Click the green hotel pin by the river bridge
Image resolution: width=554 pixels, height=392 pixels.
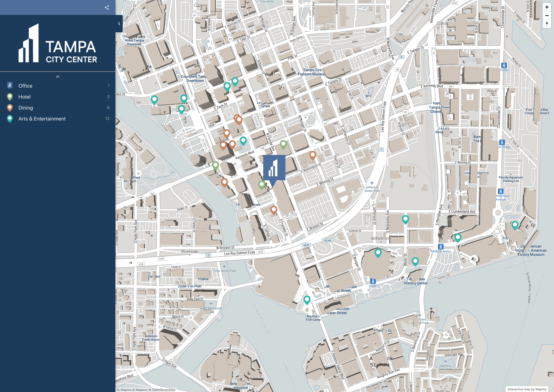216,166
